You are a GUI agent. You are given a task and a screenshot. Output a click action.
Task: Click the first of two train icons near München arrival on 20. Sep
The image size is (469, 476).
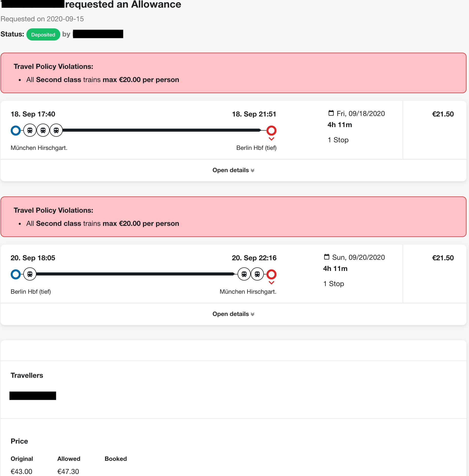click(x=244, y=274)
